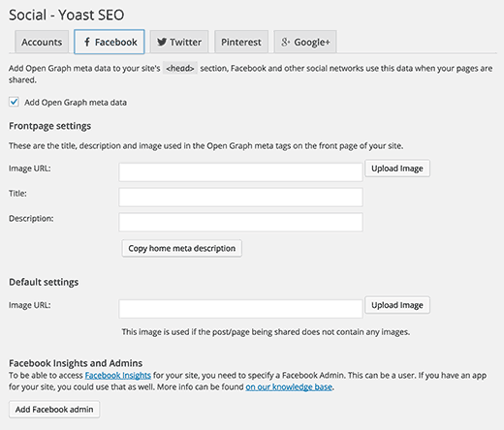Click the 'Add Open Graph meta data' label
The width and height of the screenshot is (504, 430).
(x=76, y=103)
